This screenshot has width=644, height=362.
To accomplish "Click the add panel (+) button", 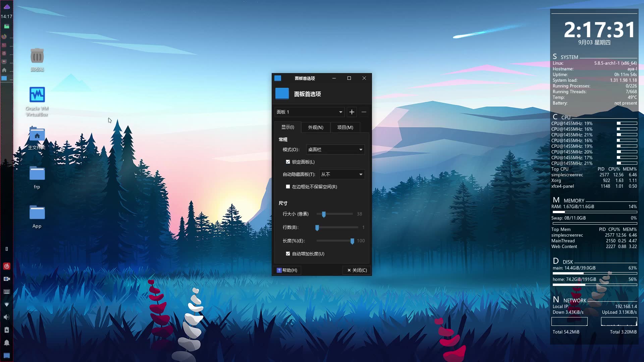I will coord(352,112).
